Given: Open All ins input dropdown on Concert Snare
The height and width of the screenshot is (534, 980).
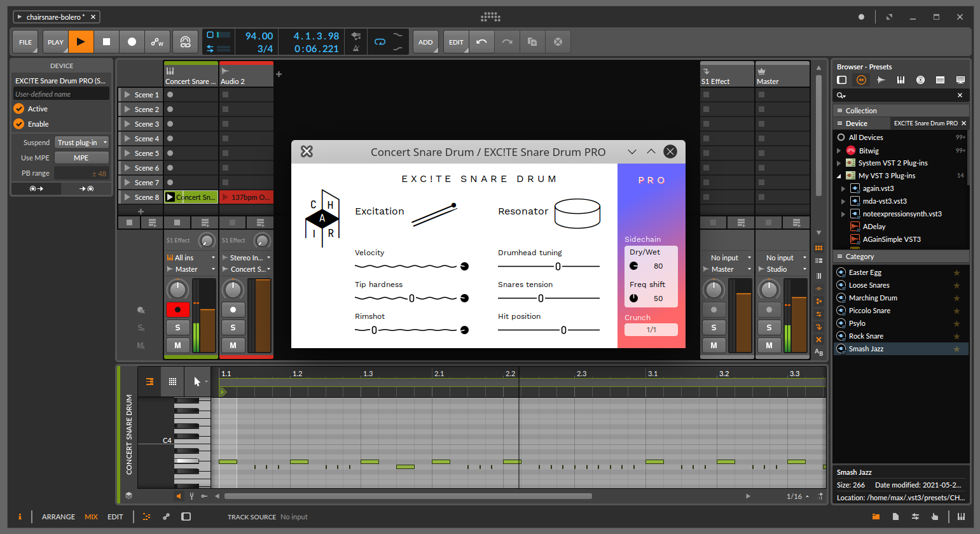Looking at the screenshot, I should (x=191, y=258).
